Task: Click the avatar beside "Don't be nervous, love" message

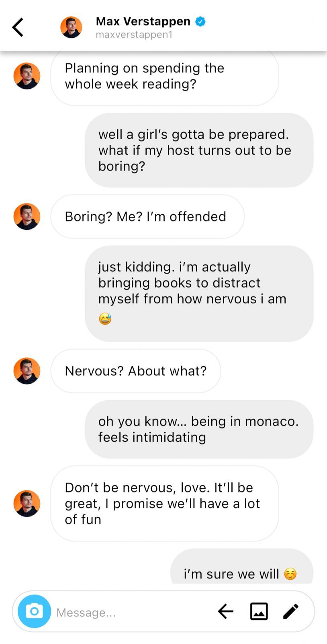Action: coord(27,503)
